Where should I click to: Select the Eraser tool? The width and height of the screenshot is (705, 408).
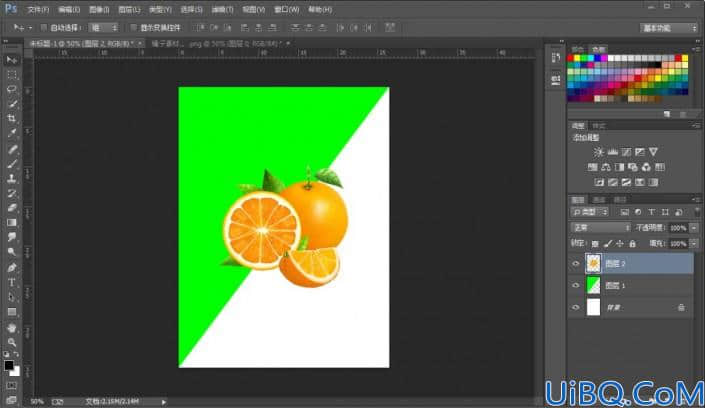[12, 208]
